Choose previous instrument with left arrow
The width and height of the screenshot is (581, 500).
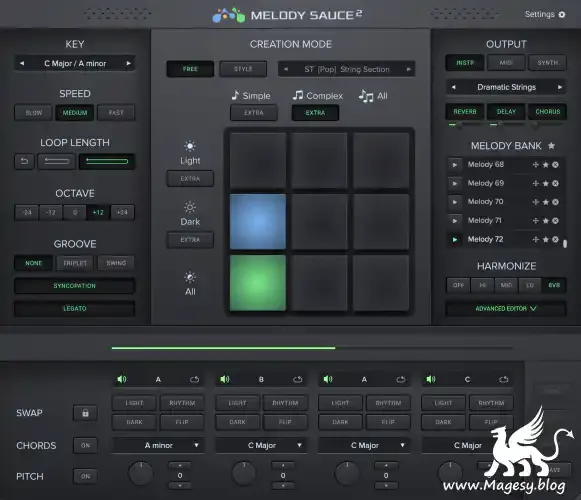pyautogui.click(x=454, y=87)
